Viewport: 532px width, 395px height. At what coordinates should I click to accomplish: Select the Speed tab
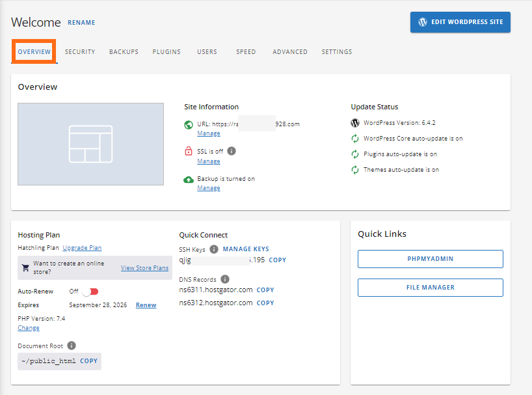pos(246,51)
